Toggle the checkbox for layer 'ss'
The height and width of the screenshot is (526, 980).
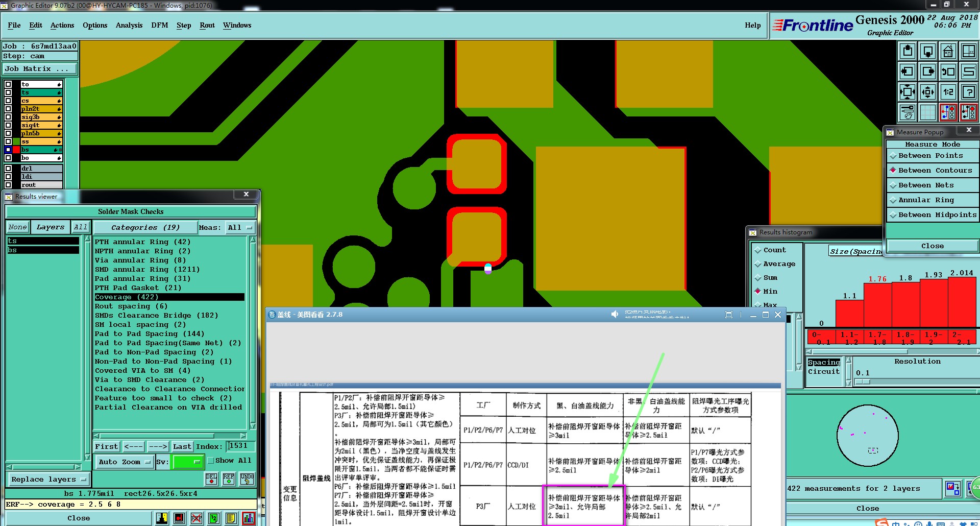[x=8, y=141]
